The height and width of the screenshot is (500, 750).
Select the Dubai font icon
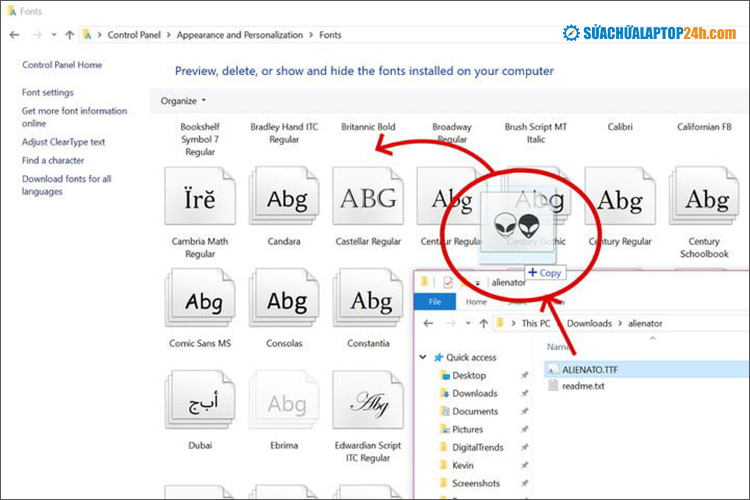pyautogui.click(x=200, y=400)
